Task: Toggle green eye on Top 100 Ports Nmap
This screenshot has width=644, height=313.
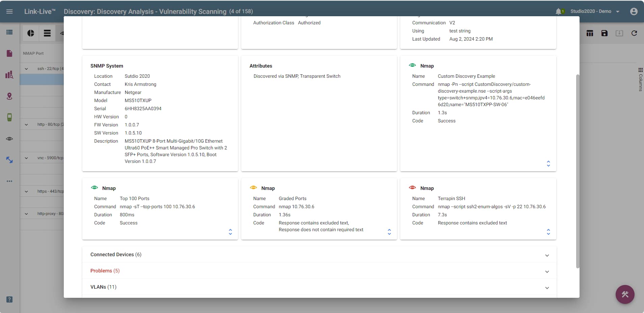Action: (x=95, y=188)
